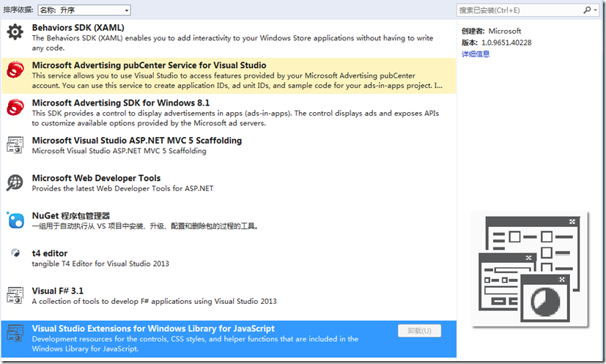This screenshot has height=364, width=606.
Task: Click the NuGet Chinese description line
Action: 145,226
